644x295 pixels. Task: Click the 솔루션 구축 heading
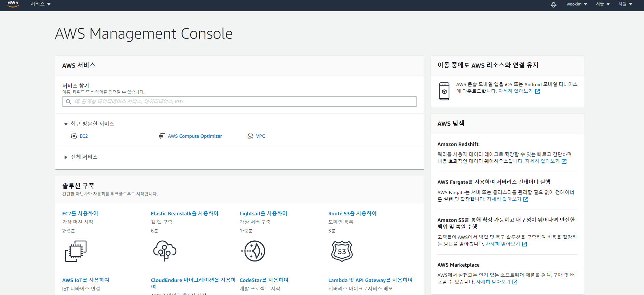point(78,186)
